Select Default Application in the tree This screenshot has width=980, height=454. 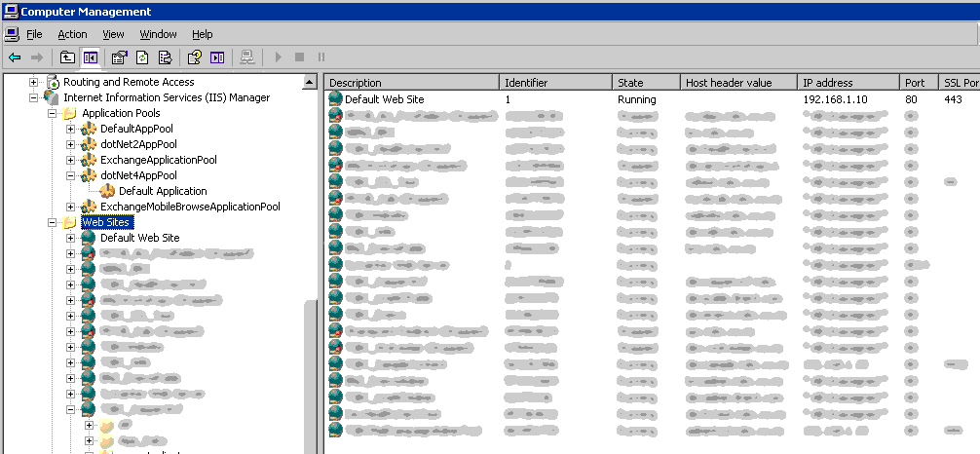163,191
